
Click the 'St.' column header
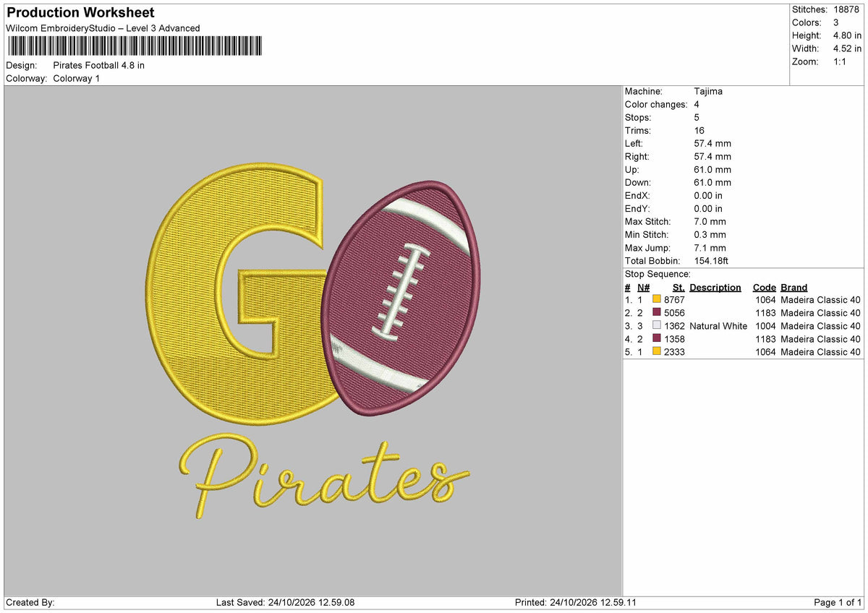(x=678, y=287)
